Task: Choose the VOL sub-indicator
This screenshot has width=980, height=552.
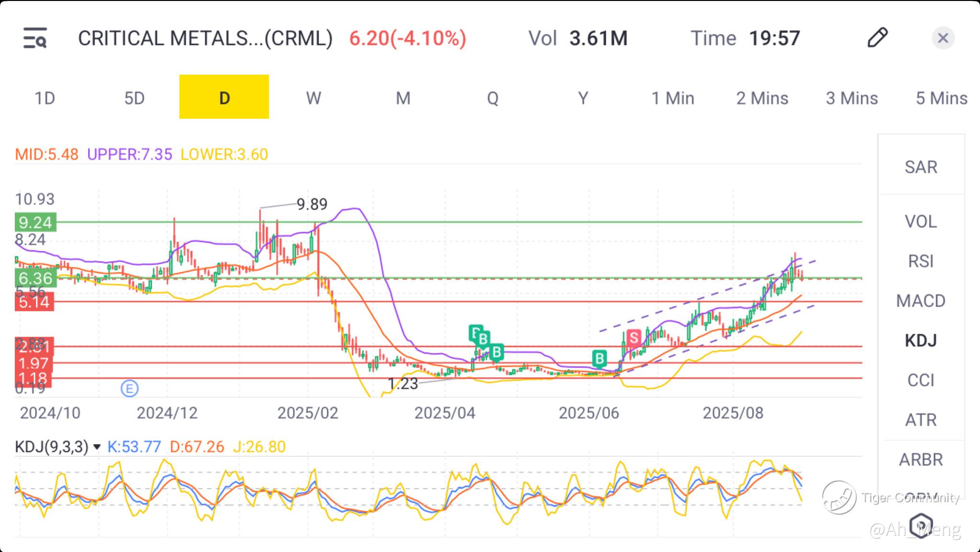Action: click(921, 222)
